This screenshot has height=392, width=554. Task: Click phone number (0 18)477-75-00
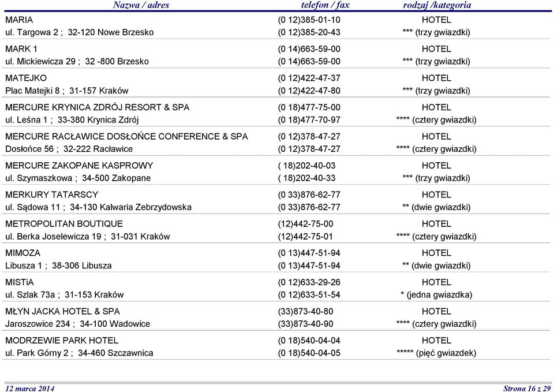[309, 107]
